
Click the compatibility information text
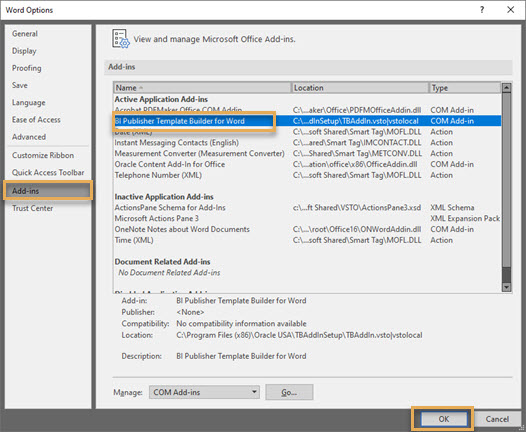(x=241, y=324)
